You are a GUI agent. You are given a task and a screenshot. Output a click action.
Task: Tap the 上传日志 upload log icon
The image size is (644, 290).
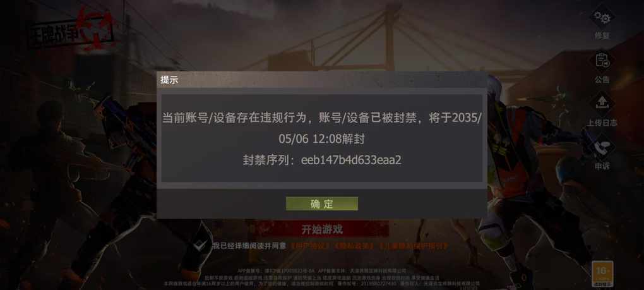(x=602, y=104)
